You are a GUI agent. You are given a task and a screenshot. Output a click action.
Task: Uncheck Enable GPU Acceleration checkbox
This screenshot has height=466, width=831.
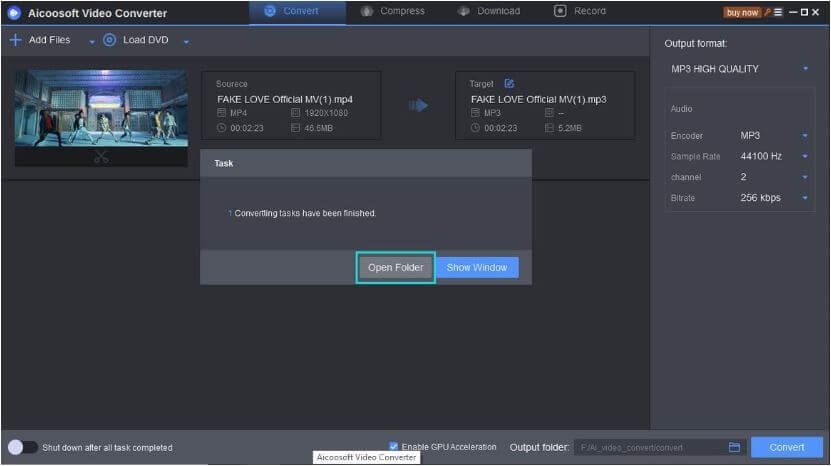(394, 447)
